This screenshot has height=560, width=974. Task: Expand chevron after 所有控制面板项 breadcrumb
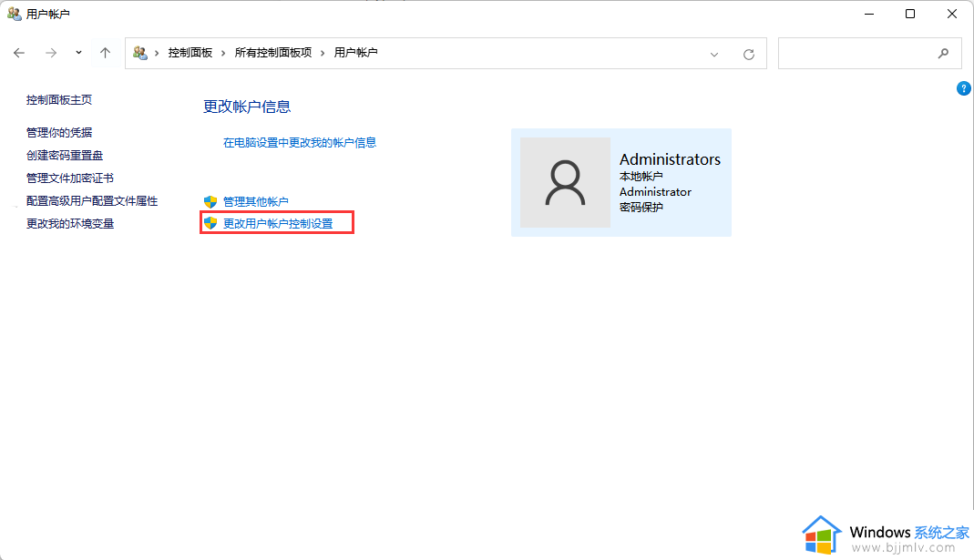pos(323,54)
